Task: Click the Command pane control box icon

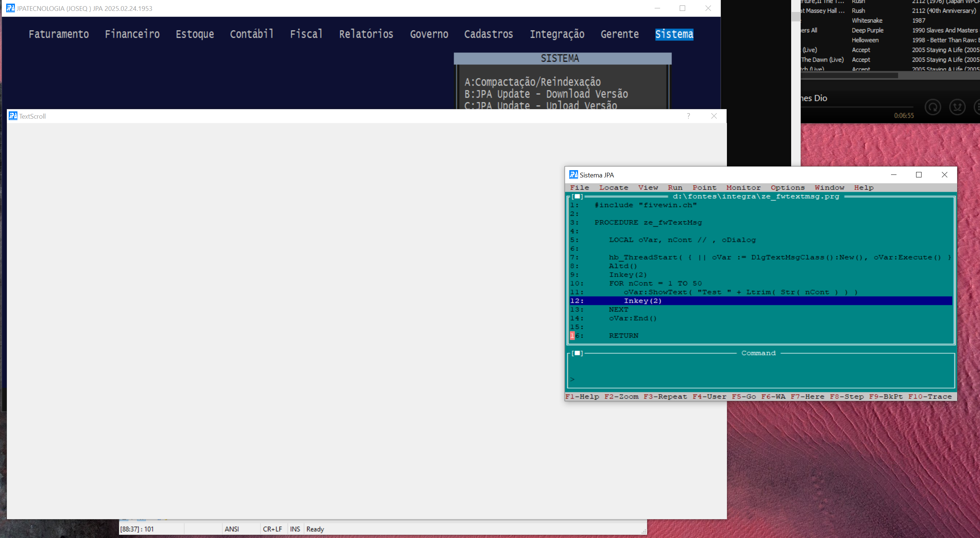Action: pyautogui.click(x=577, y=353)
